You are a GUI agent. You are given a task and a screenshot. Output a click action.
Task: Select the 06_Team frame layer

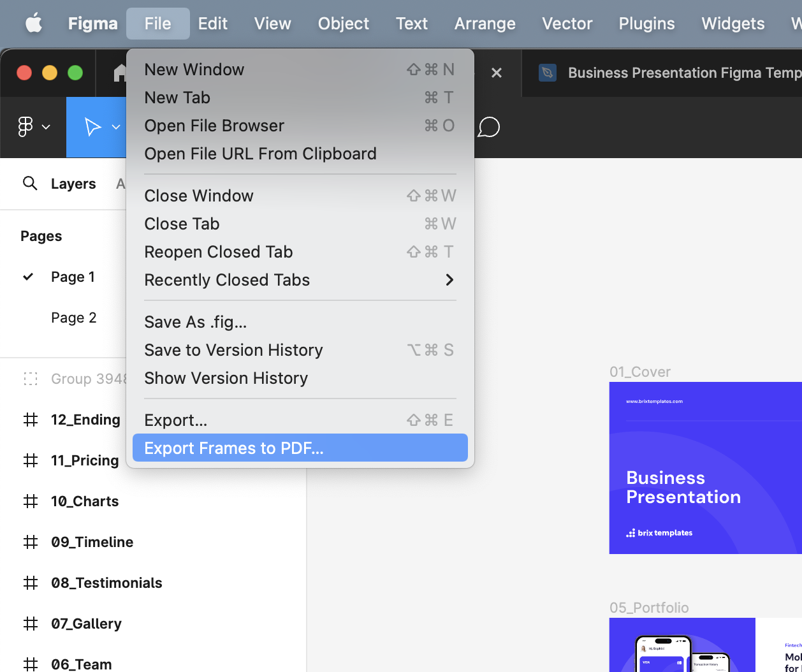(x=82, y=664)
